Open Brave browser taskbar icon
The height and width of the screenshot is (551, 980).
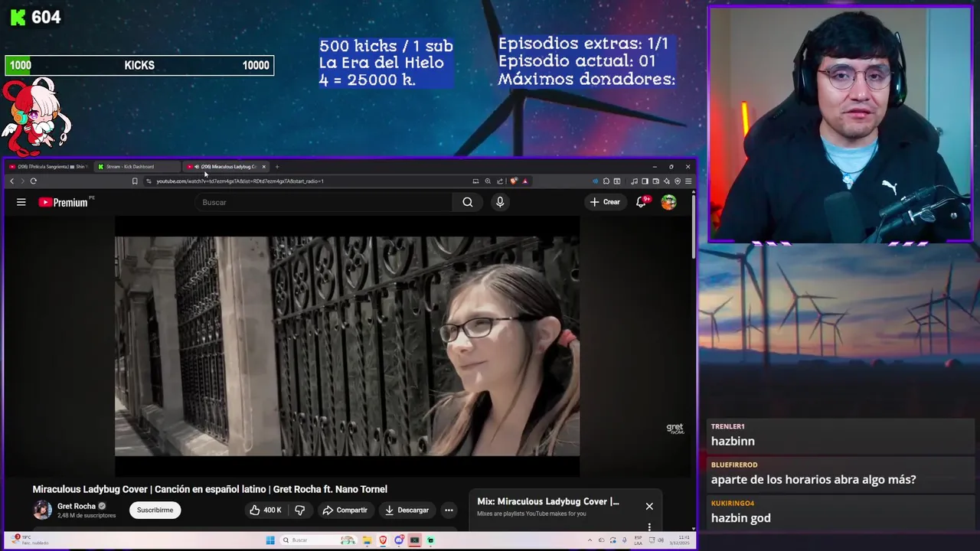click(383, 540)
